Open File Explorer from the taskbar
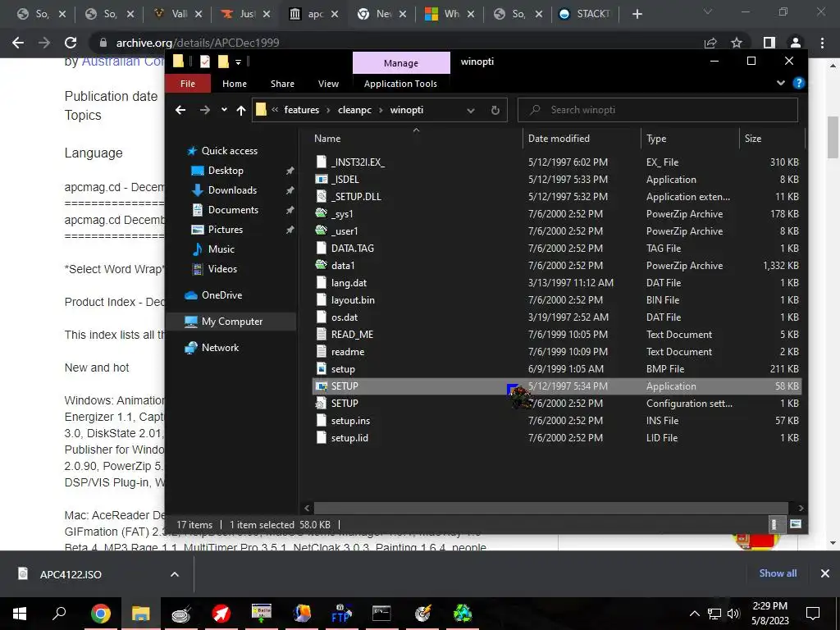Viewport: 840px width, 630px height. (141, 613)
